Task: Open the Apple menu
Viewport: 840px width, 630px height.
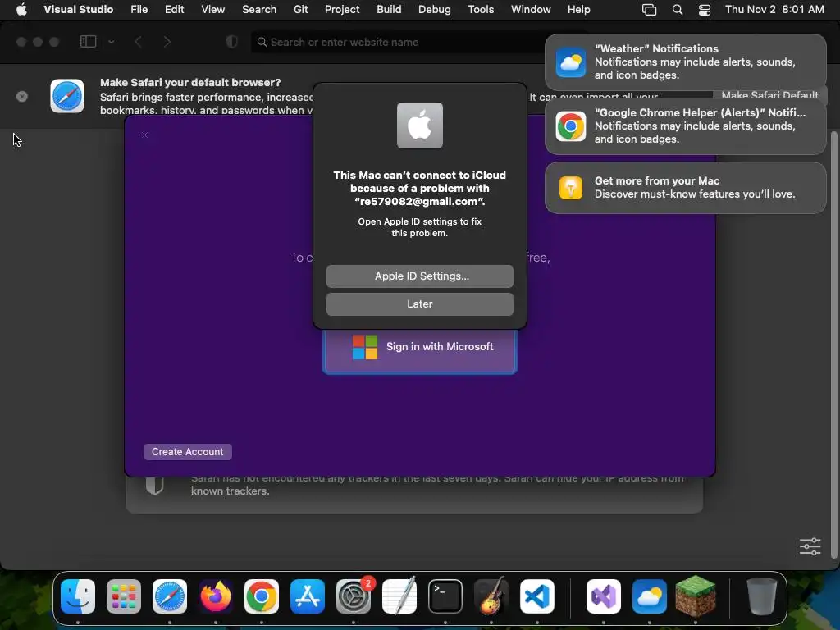Action: 21,10
